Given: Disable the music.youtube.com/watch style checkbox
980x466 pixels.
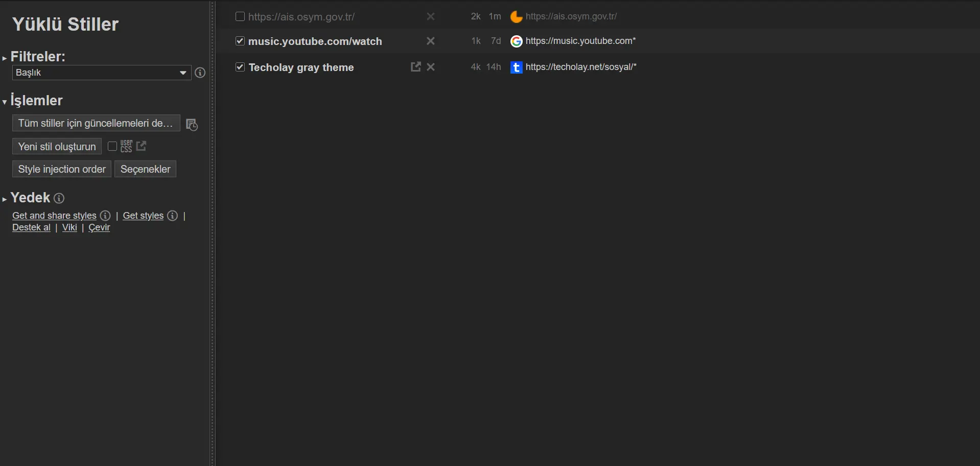Looking at the screenshot, I should (240, 41).
